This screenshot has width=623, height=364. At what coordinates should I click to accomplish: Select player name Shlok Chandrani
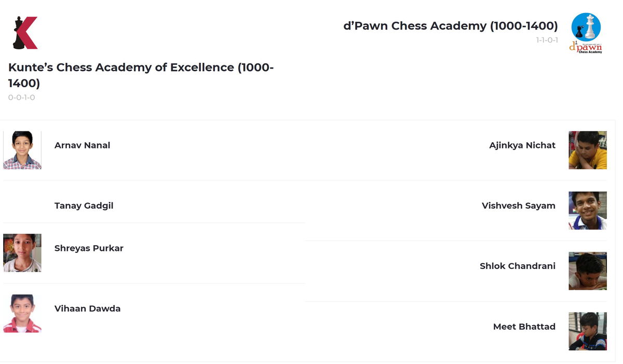tap(517, 266)
